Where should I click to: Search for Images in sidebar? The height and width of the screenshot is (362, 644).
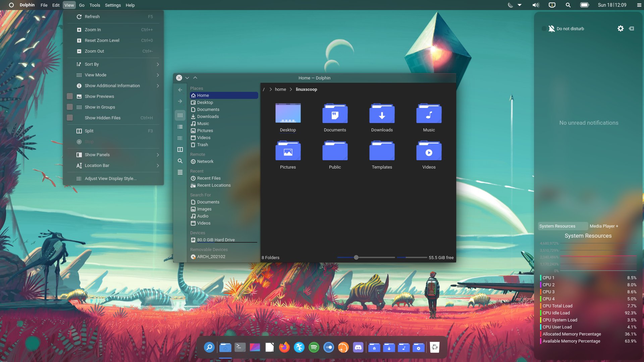pos(224,209)
